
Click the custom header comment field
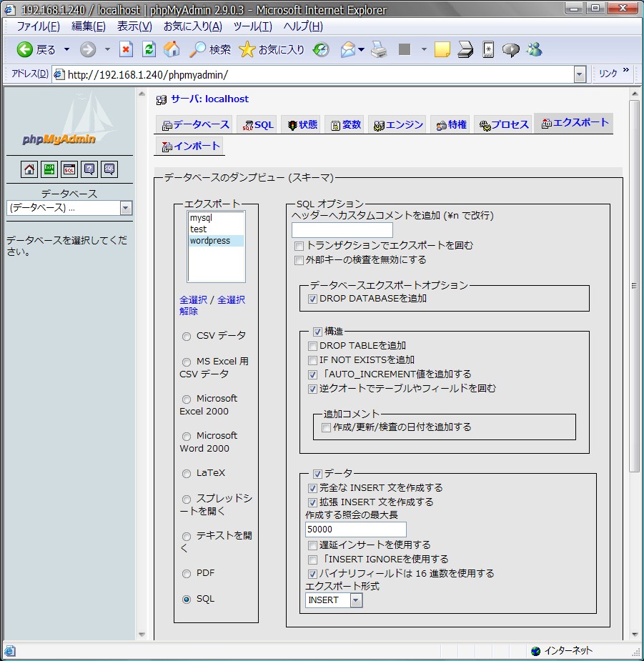click(x=342, y=230)
